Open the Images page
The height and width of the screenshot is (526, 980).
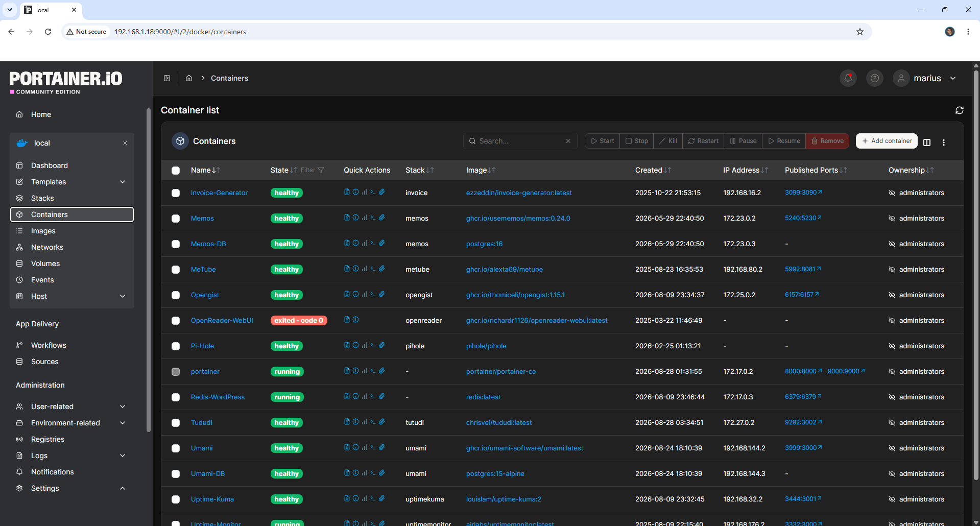click(43, 231)
